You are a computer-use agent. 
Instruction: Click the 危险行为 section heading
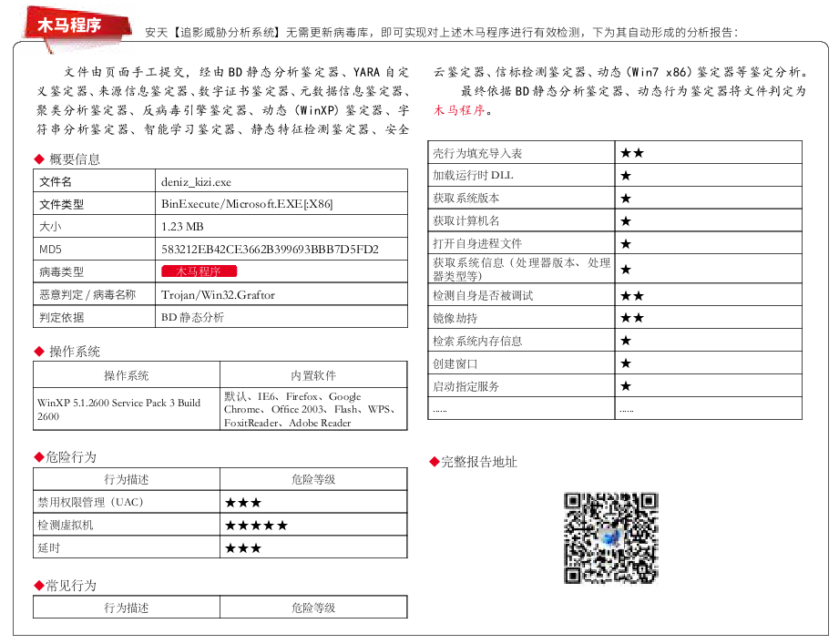(71, 456)
